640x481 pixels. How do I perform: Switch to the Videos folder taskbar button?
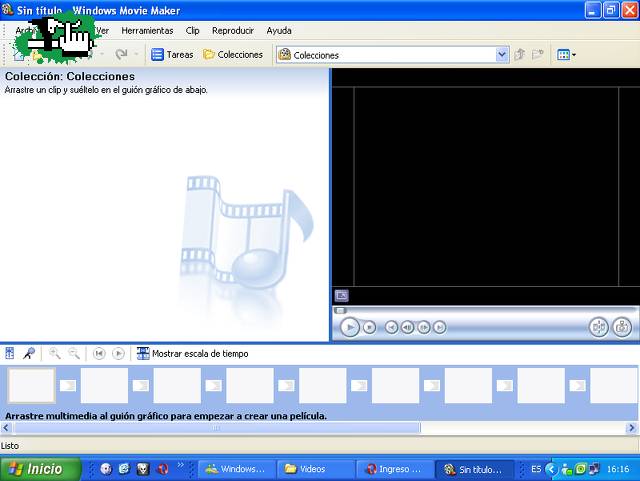[x=316, y=469]
